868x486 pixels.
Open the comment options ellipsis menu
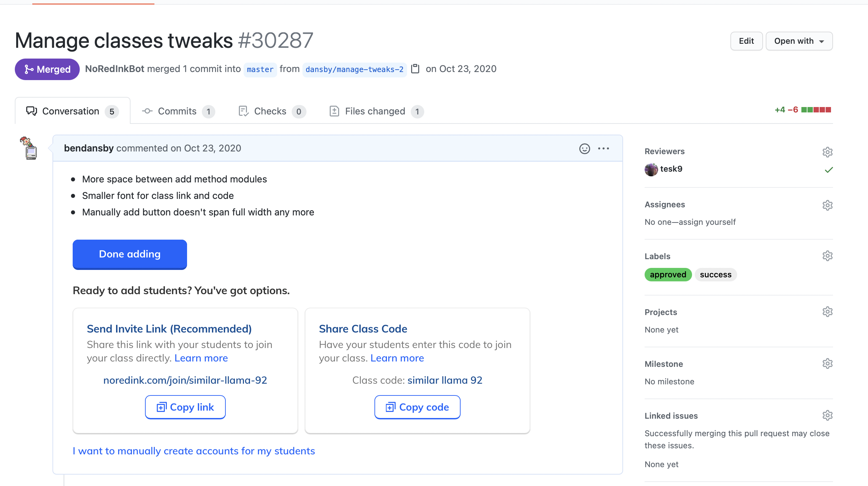[603, 148]
